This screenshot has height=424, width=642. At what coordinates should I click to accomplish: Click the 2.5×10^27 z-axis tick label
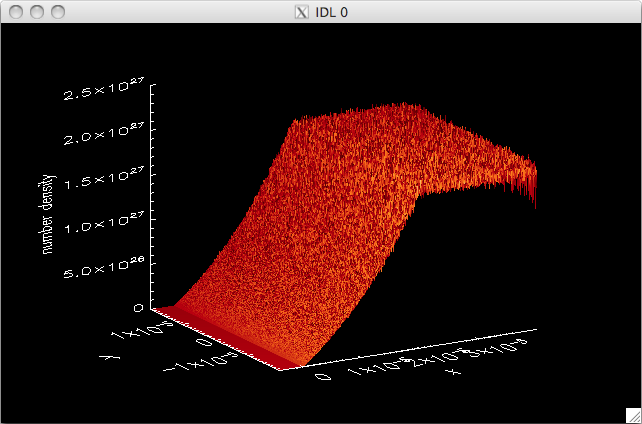[104, 90]
